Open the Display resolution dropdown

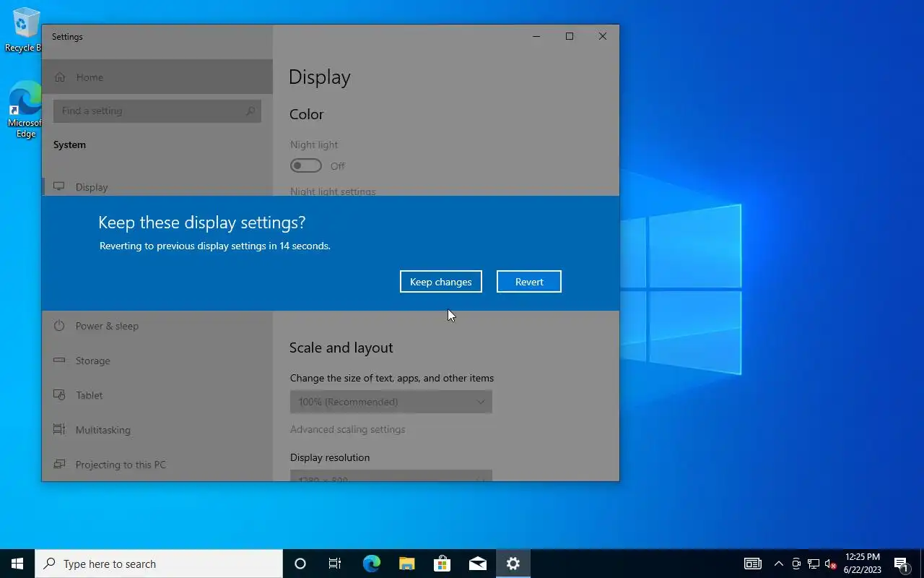click(391, 475)
